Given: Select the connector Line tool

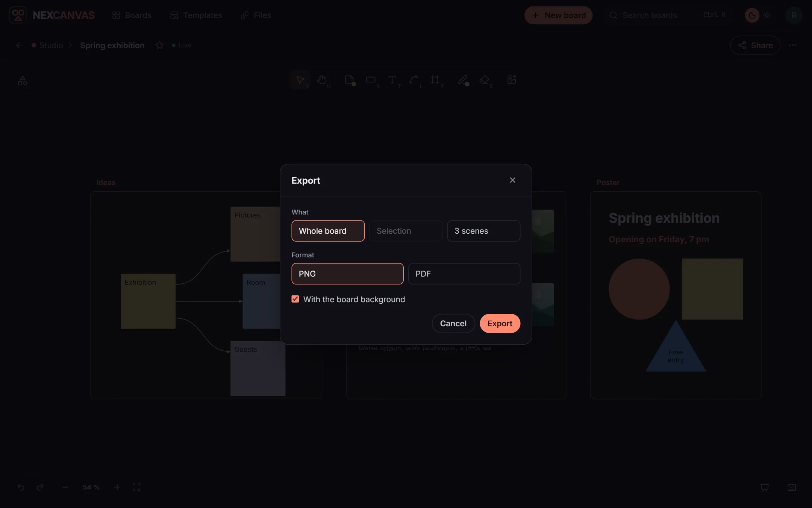Looking at the screenshot, I should click(414, 80).
